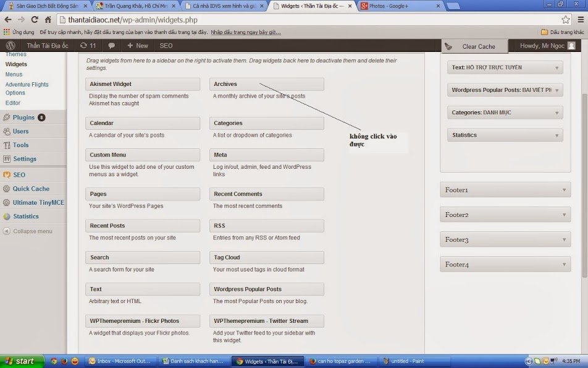Open SEO menu in admin bar
The height and width of the screenshot is (368, 588).
(x=166, y=45)
